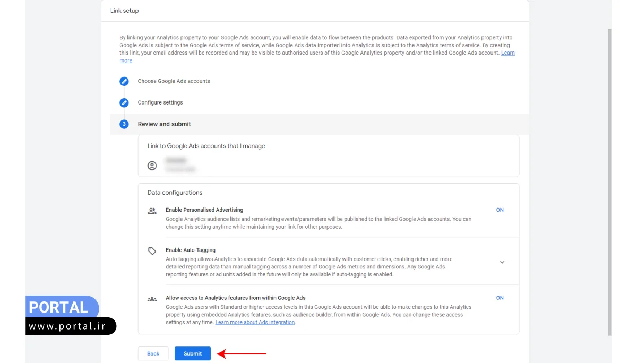Select the Review and submit step heading
Screen dimensions: 637x364
(x=164, y=124)
